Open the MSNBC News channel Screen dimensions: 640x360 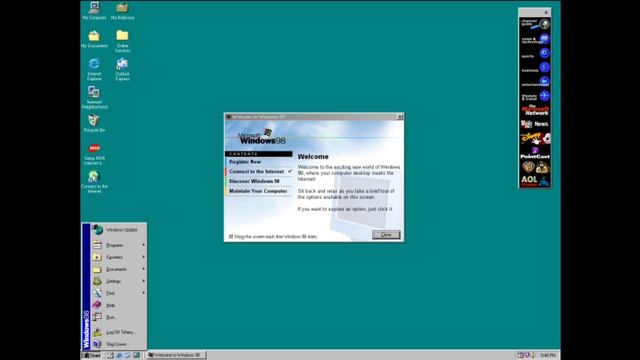[535, 124]
